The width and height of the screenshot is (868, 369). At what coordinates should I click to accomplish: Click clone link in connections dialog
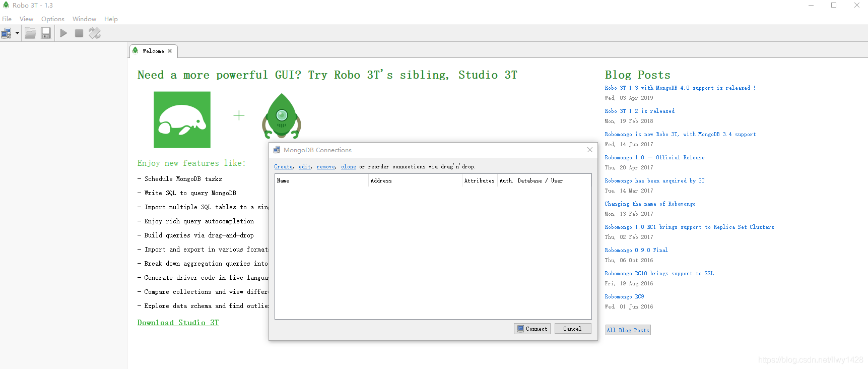pyautogui.click(x=349, y=167)
